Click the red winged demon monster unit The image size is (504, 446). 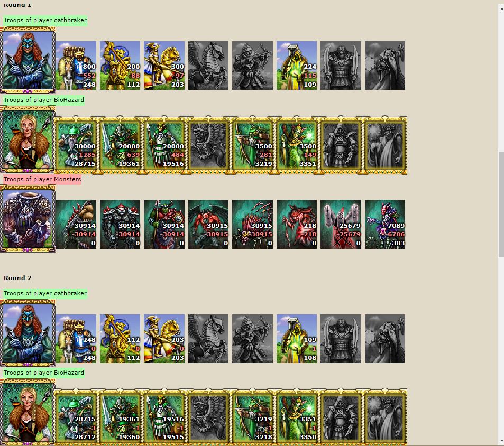208,225
